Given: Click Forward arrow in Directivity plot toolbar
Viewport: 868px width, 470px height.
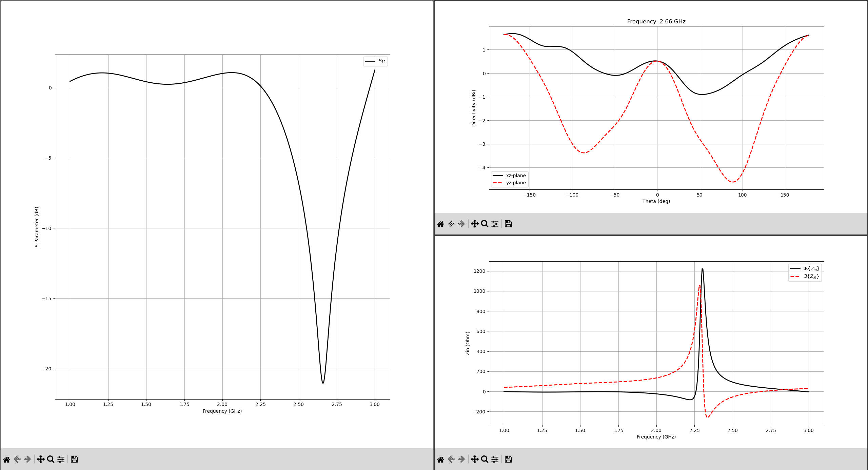Looking at the screenshot, I should pos(461,224).
